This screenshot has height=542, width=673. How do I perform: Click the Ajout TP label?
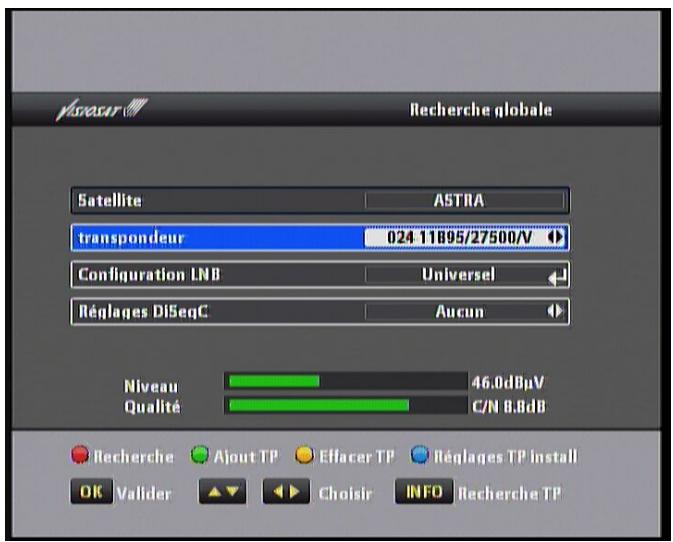tap(246, 457)
